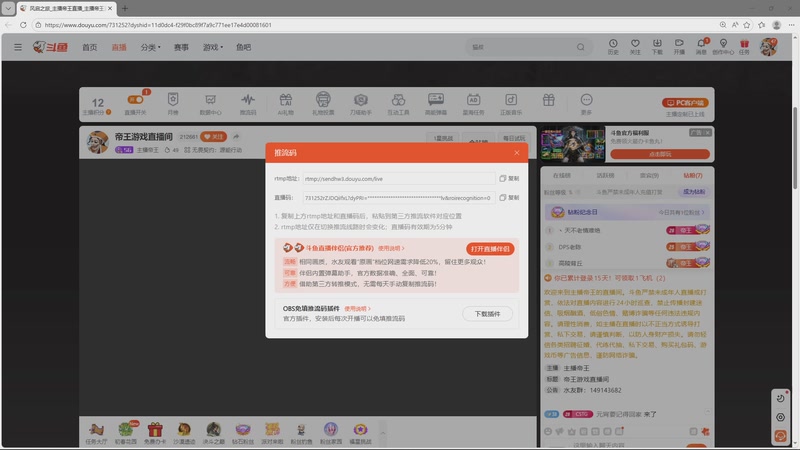
Task: Open the 赛事 esports menu
Action: tap(181, 47)
